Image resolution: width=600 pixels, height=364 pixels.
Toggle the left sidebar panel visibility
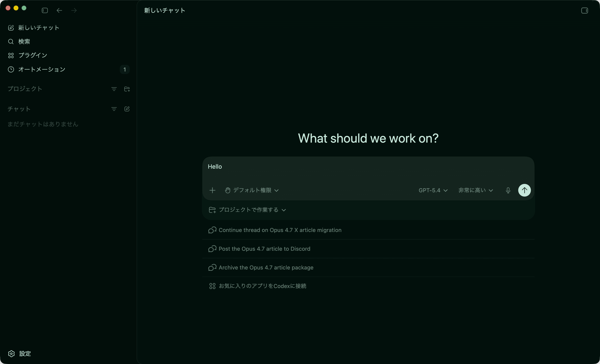[45, 10]
